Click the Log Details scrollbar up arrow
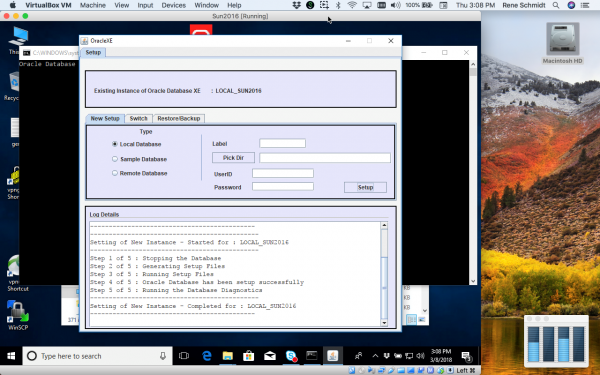600x375 pixels. coord(384,225)
